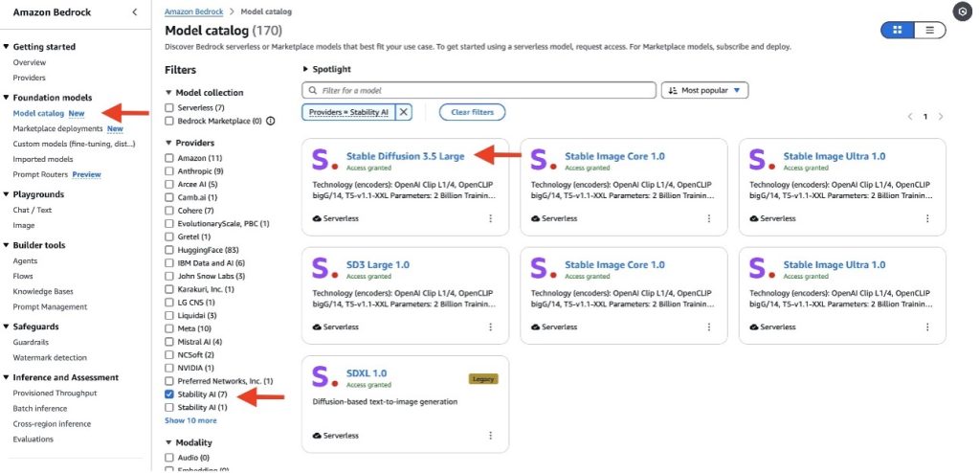This screenshot has height=473, width=980.
Task: Collapse the Foundation models nav section
Action: point(7,98)
